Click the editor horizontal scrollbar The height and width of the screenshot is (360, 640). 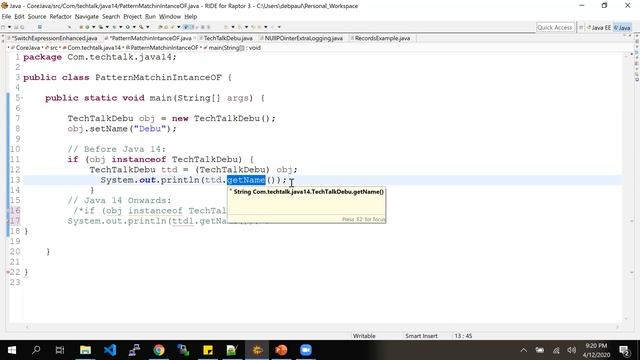point(322,327)
